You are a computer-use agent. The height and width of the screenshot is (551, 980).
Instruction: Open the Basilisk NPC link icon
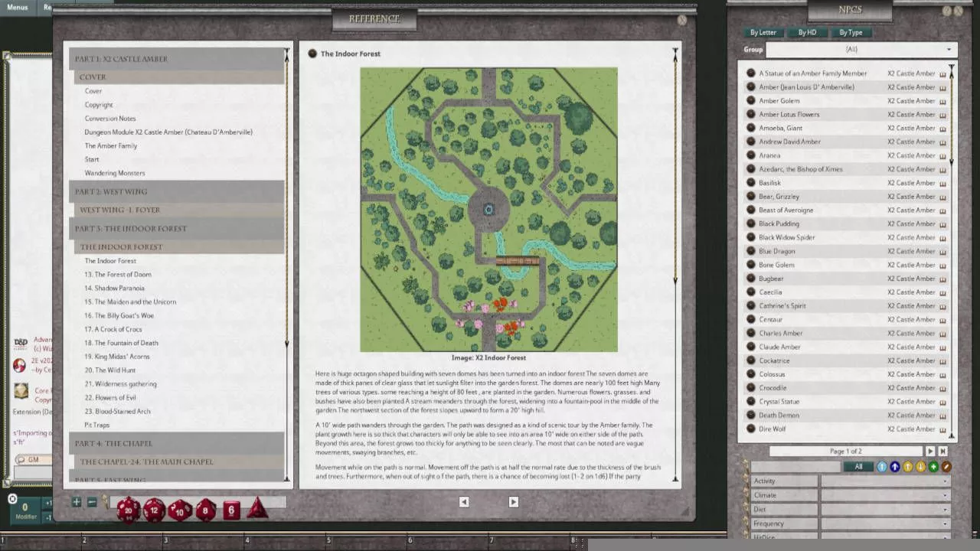pyautogui.click(x=751, y=183)
